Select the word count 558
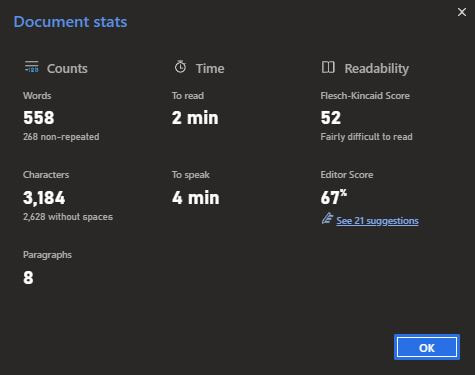This screenshot has height=375, width=475. 39,118
